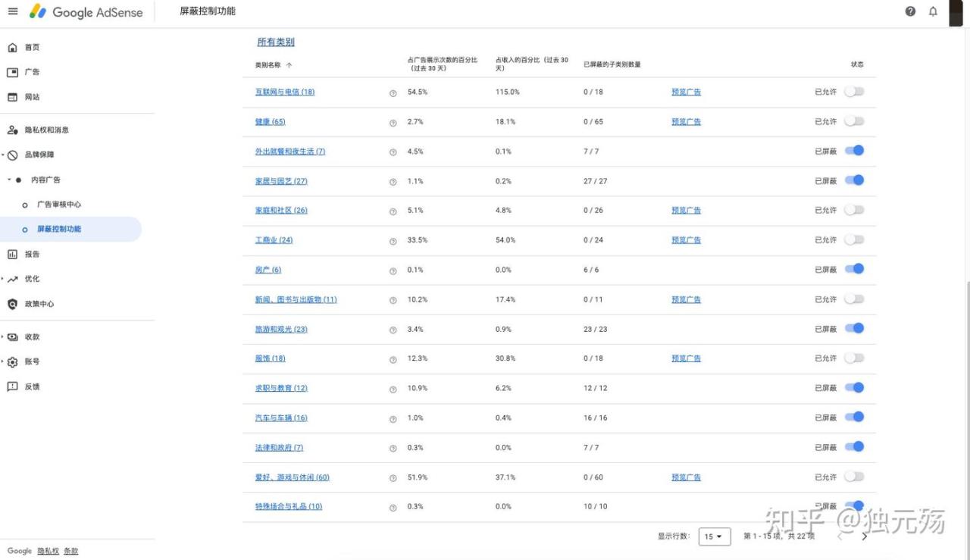Go to next page of categories
The image size is (970, 560).
(865, 537)
